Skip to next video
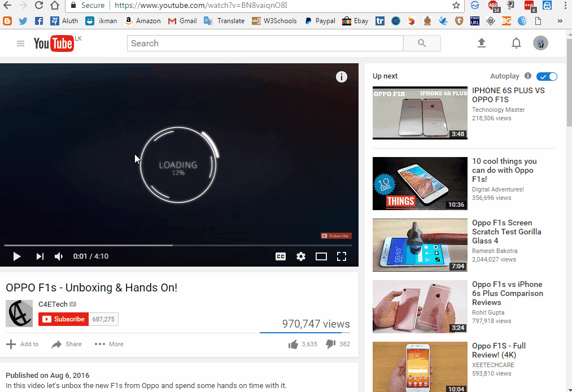The height and width of the screenshot is (392, 572). pos(40,256)
